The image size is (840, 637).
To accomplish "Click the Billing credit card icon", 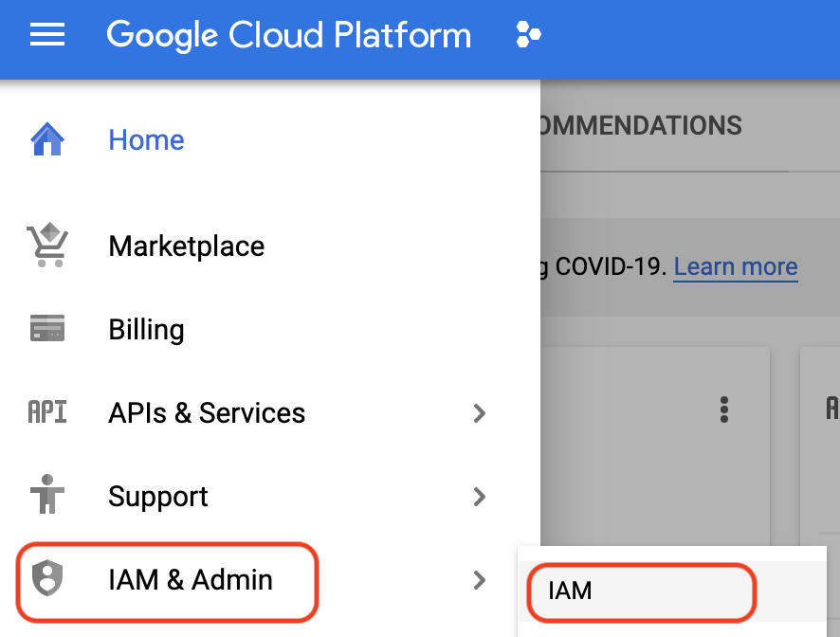I will [47, 328].
